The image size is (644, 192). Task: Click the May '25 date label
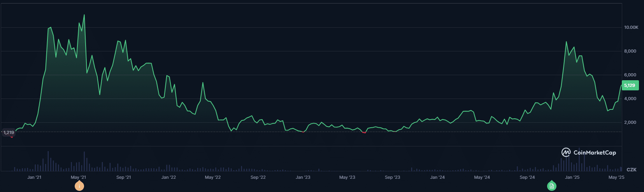[616, 177]
